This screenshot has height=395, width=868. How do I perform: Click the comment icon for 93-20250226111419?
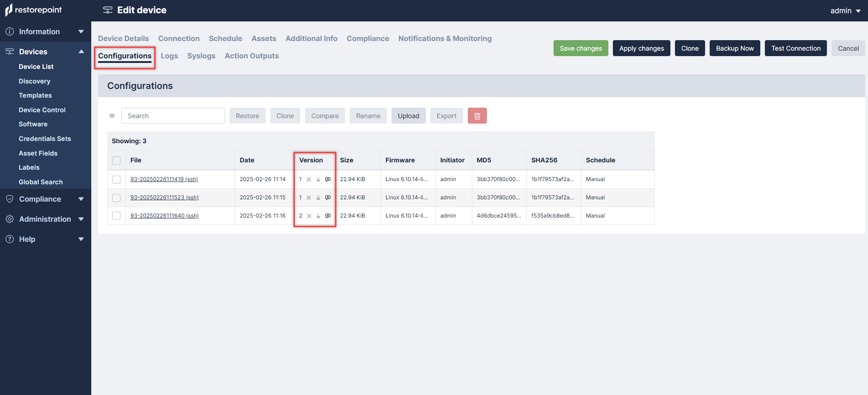[x=328, y=179]
